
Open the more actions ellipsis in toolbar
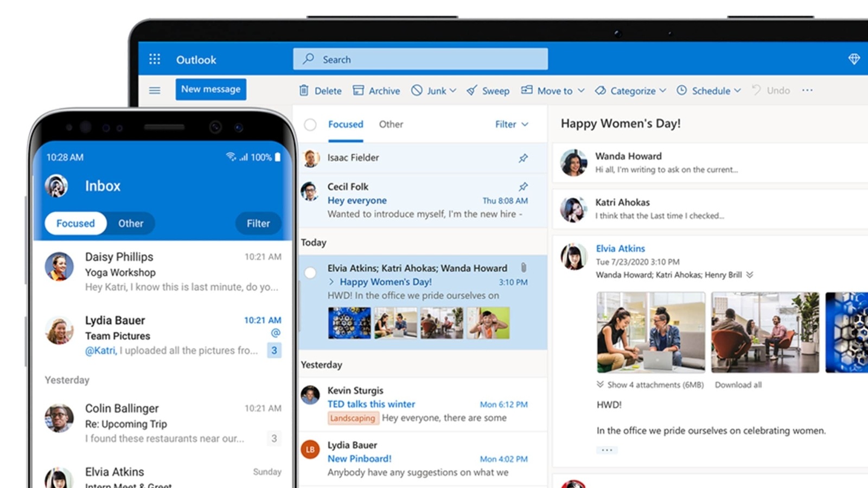(x=807, y=90)
